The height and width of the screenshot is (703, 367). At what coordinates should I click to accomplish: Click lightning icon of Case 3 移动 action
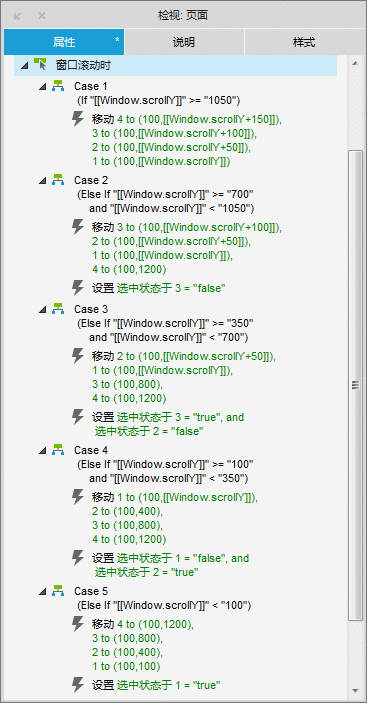pyautogui.click(x=78, y=356)
